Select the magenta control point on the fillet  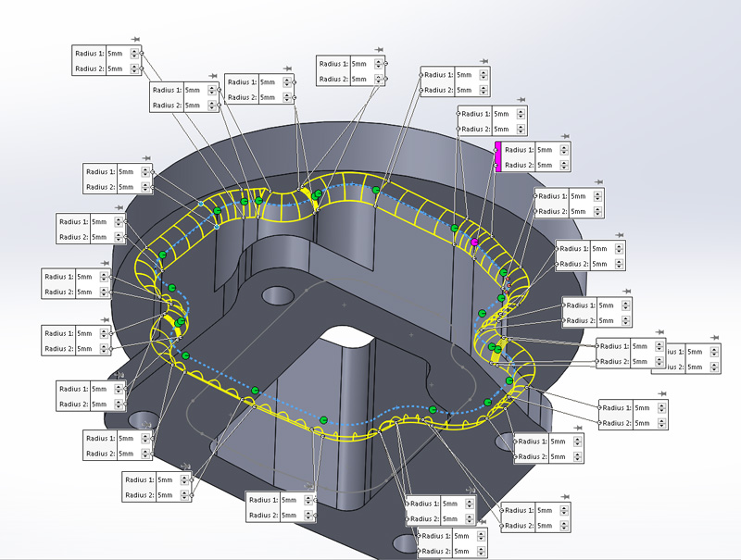[x=474, y=243]
